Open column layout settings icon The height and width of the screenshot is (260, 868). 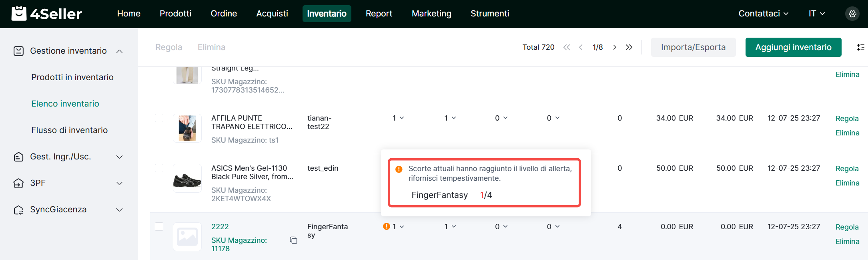(x=860, y=47)
